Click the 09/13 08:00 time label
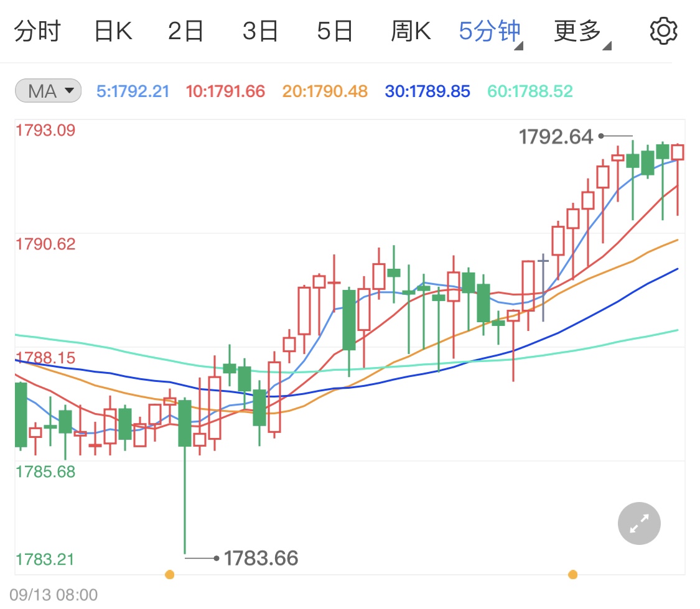The width and height of the screenshot is (700, 609). coord(54,595)
